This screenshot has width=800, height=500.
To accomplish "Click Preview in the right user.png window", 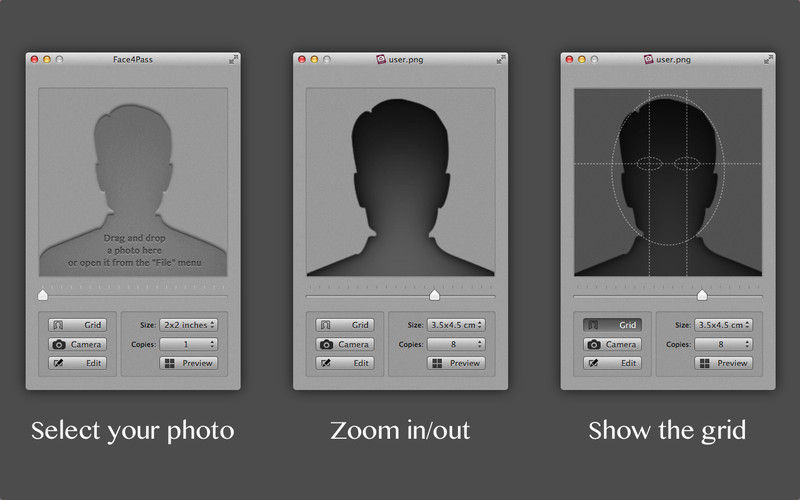I will click(x=723, y=363).
